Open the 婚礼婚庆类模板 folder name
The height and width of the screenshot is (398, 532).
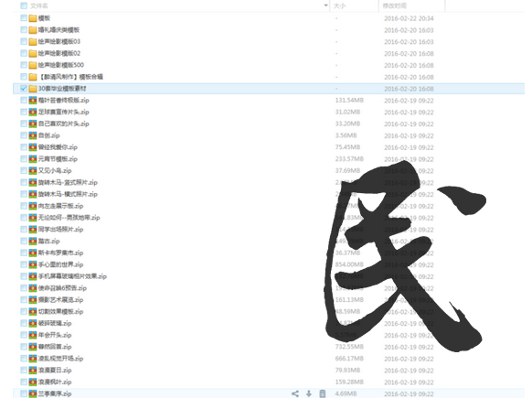tap(59, 30)
